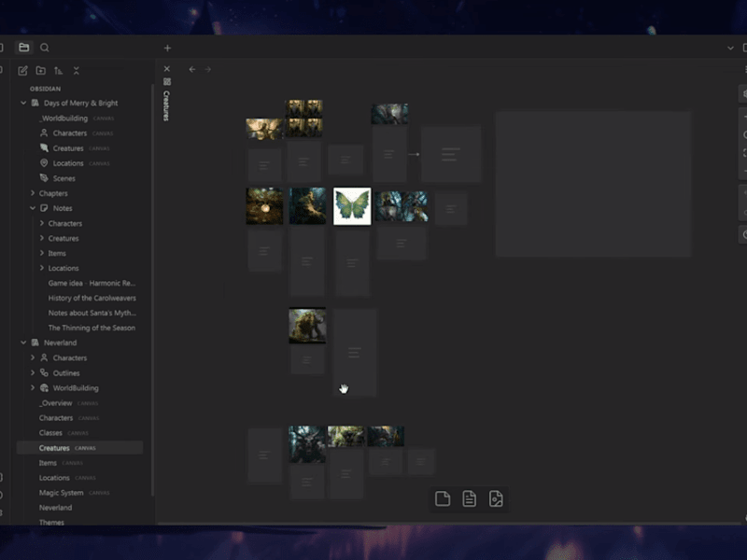747x560 pixels.
Task: Open the tab list dropdown arrow
Action: click(x=730, y=49)
